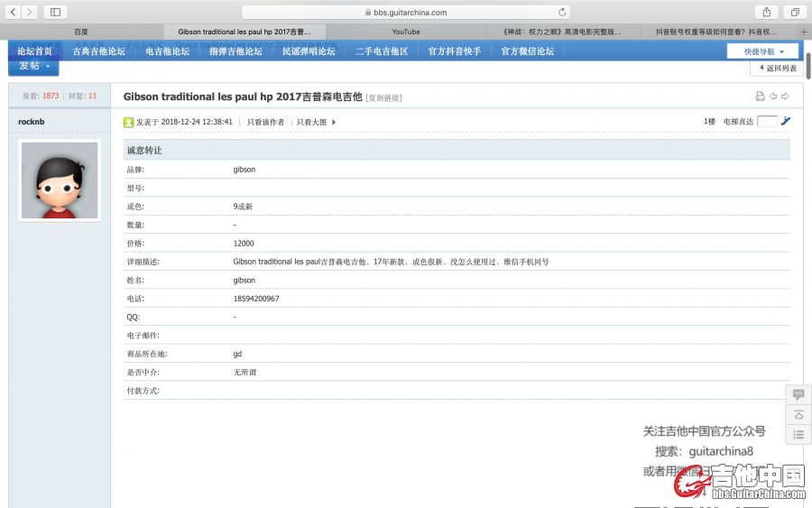Switch to the 抖音账号权重等级 tab
This screenshot has height=508, width=812.
click(717, 32)
